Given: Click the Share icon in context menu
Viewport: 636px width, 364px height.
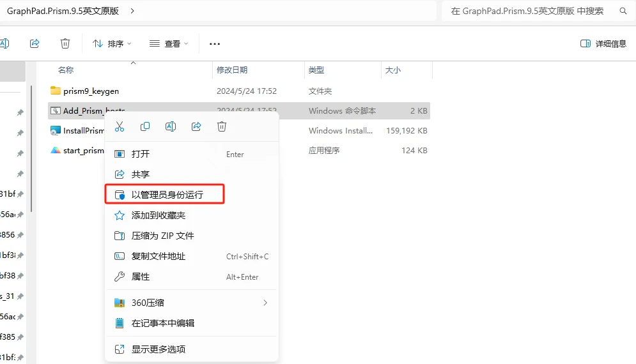Looking at the screenshot, I should tap(196, 126).
